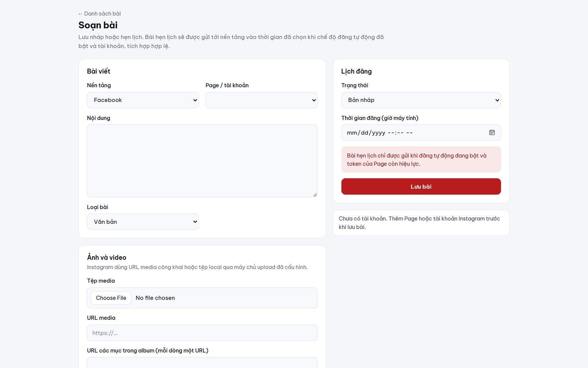The height and width of the screenshot is (368, 588).
Task: Click the "Nội dung" label
Action: click(x=98, y=118)
